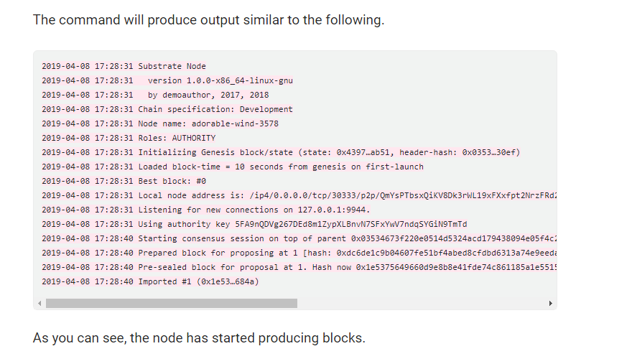Click the "Imported #1" log line
This screenshot has width=637, height=364.
[198, 281]
